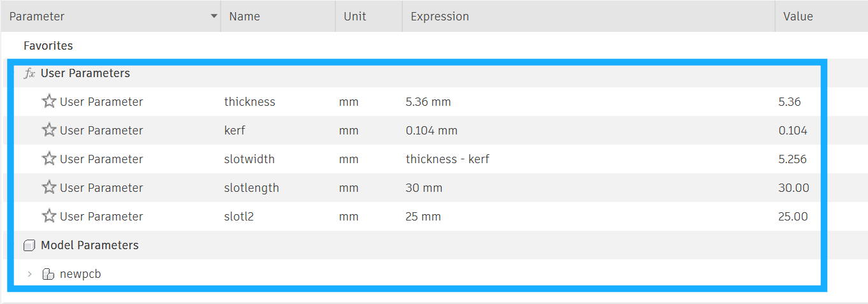Click the Unit column header
The width and height of the screenshot is (868, 304).
tap(355, 17)
